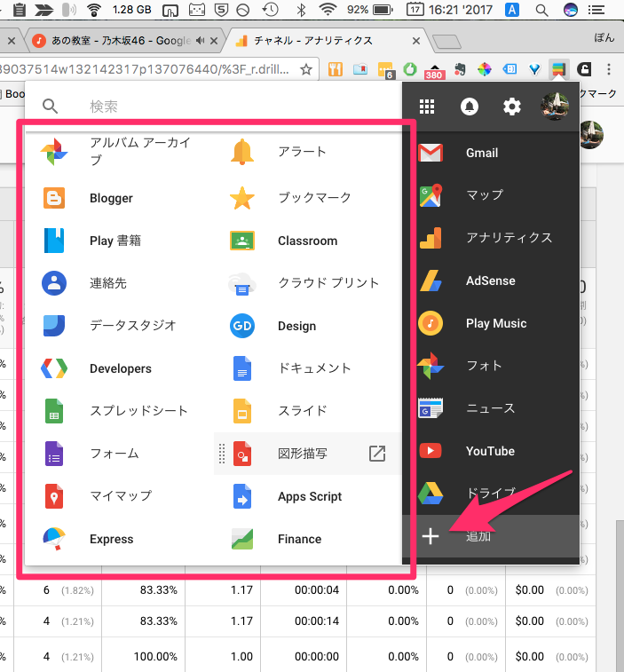Image resolution: width=624 pixels, height=672 pixels.
Task: Click the extension with 380 badge
Action: 434,70
